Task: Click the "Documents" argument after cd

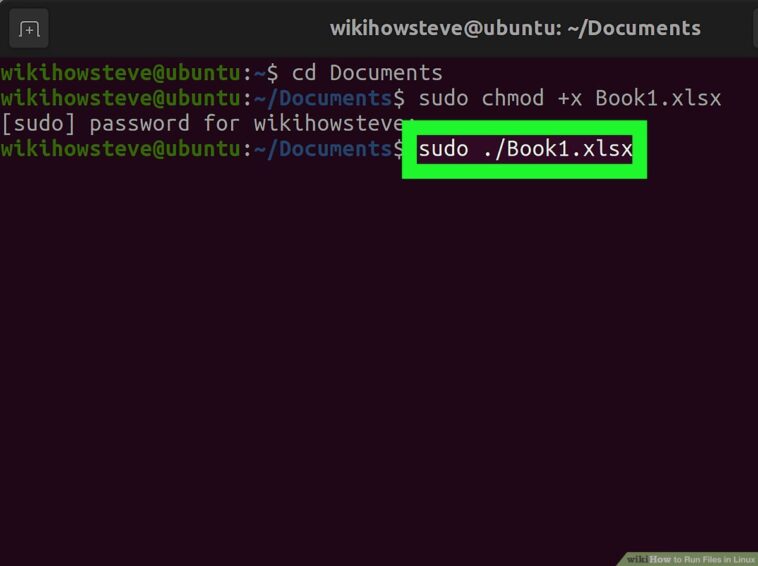Action: click(386, 73)
